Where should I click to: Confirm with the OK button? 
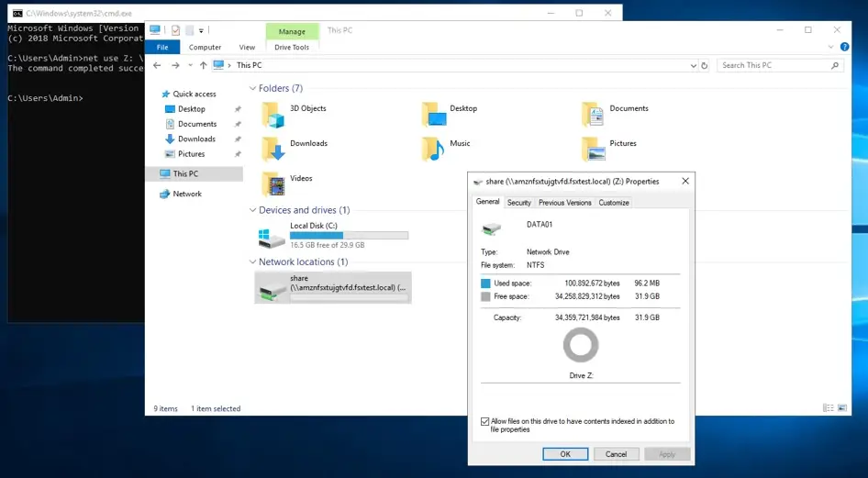565,454
